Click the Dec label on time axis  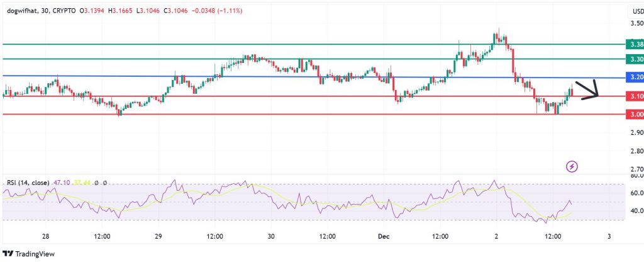384,237
